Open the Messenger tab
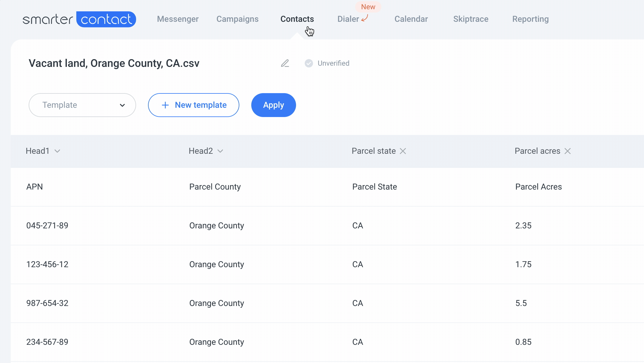The image size is (644, 363). (178, 19)
